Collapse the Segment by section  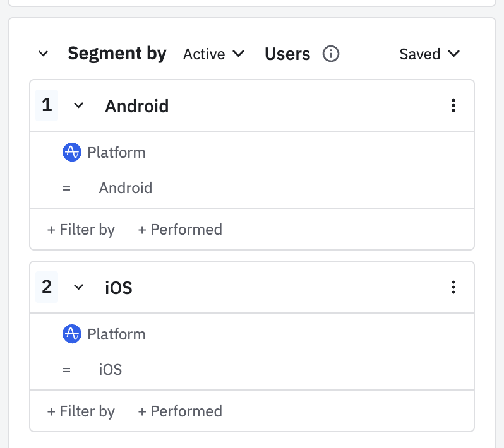click(x=43, y=54)
